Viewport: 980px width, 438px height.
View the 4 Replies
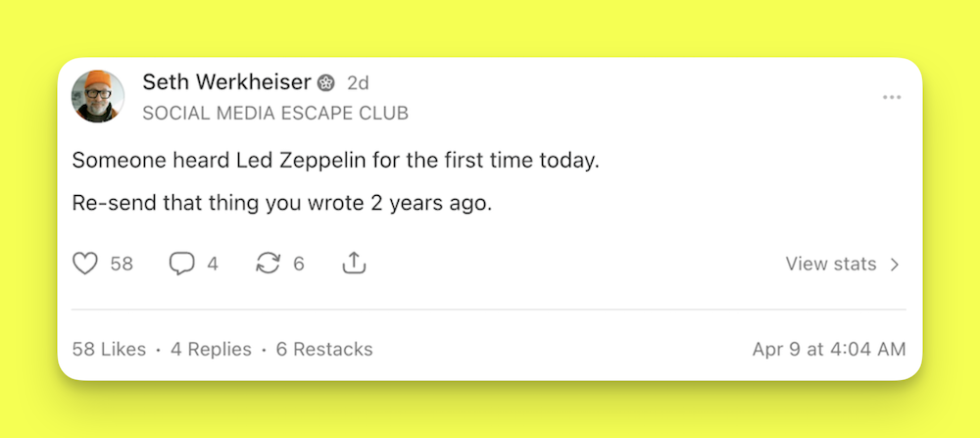tap(211, 349)
